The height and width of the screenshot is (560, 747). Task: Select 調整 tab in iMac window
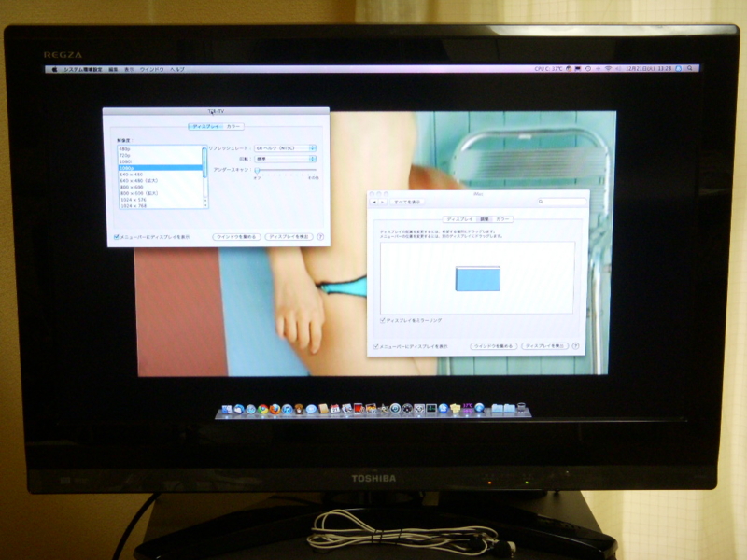point(484,219)
